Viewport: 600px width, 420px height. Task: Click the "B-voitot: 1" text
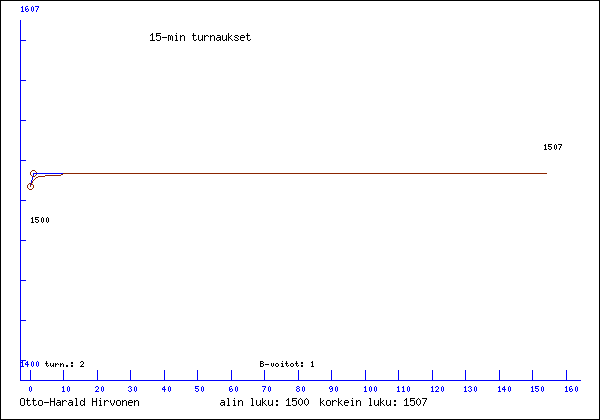point(287,364)
